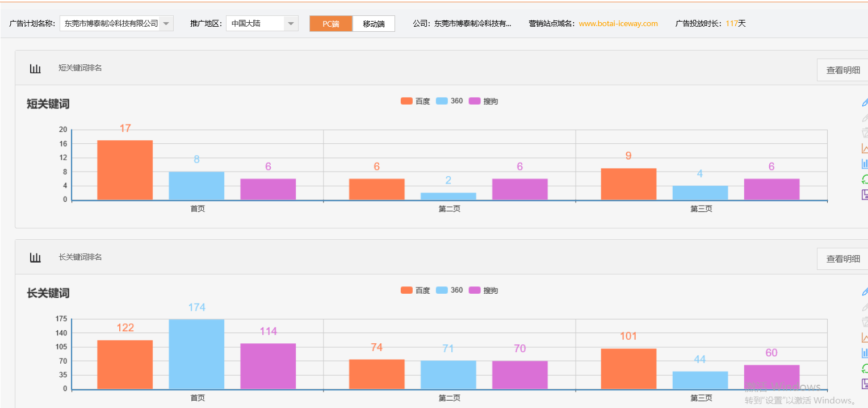Viewport: 868px width, 408px height.
Task: Click the restore chart icon beside 短关键词 chart
Action: click(865, 178)
